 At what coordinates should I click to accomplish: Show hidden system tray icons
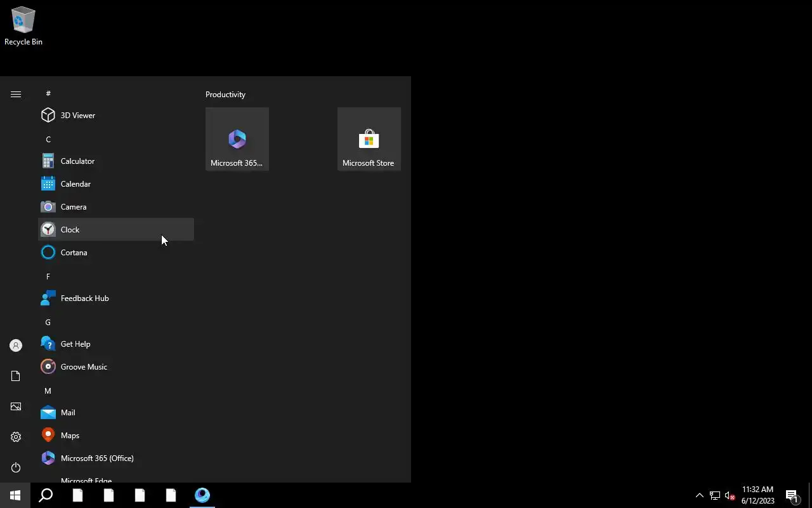699,495
